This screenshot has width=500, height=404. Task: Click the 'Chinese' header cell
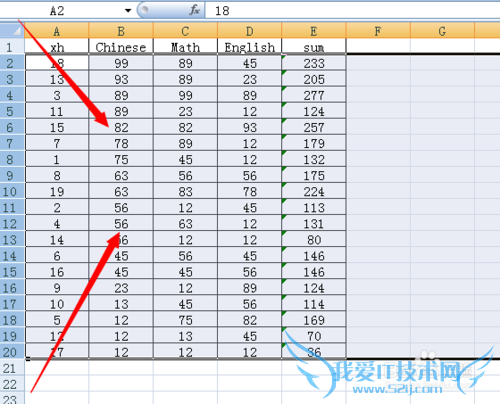pyautogui.click(x=121, y=47)
